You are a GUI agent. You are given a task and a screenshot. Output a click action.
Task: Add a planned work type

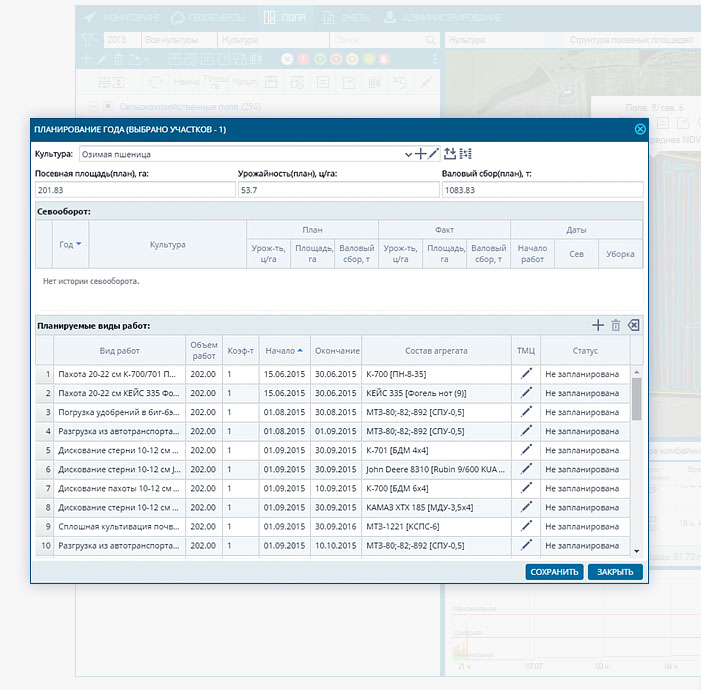[598, 325]
